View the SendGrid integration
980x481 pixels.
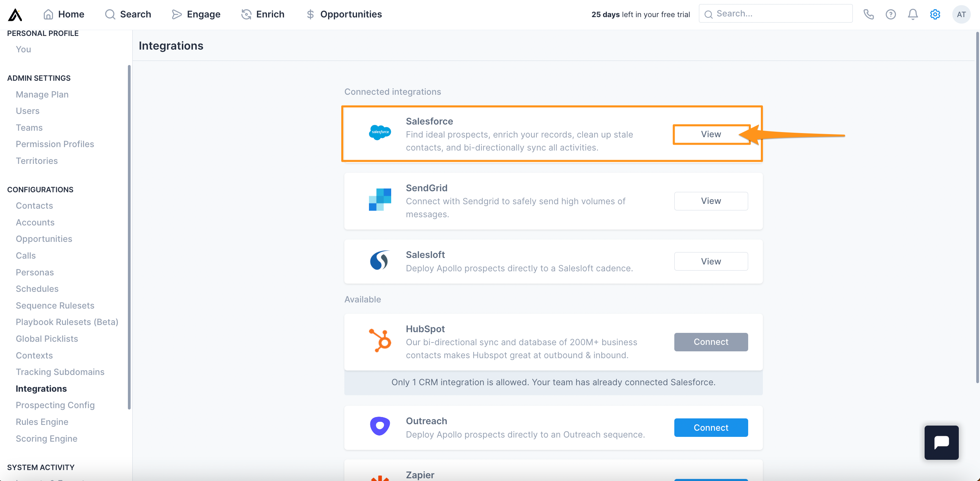coord(711,201)
